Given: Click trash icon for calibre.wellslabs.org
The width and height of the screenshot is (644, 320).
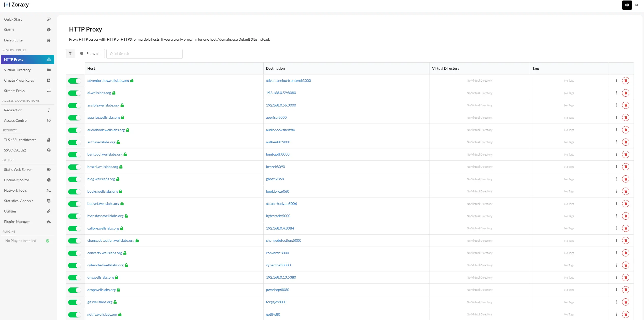Looking at the screenshot, I should coord(626,228).
